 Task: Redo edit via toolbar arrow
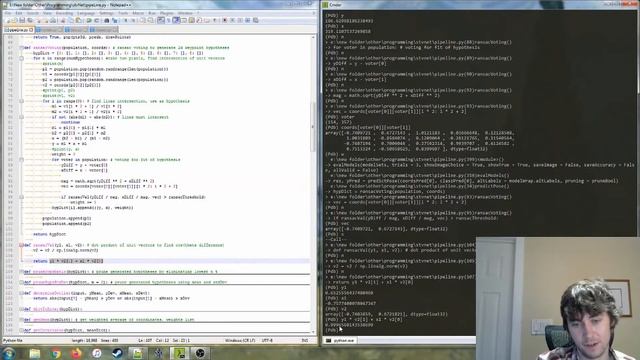(97, 20)
